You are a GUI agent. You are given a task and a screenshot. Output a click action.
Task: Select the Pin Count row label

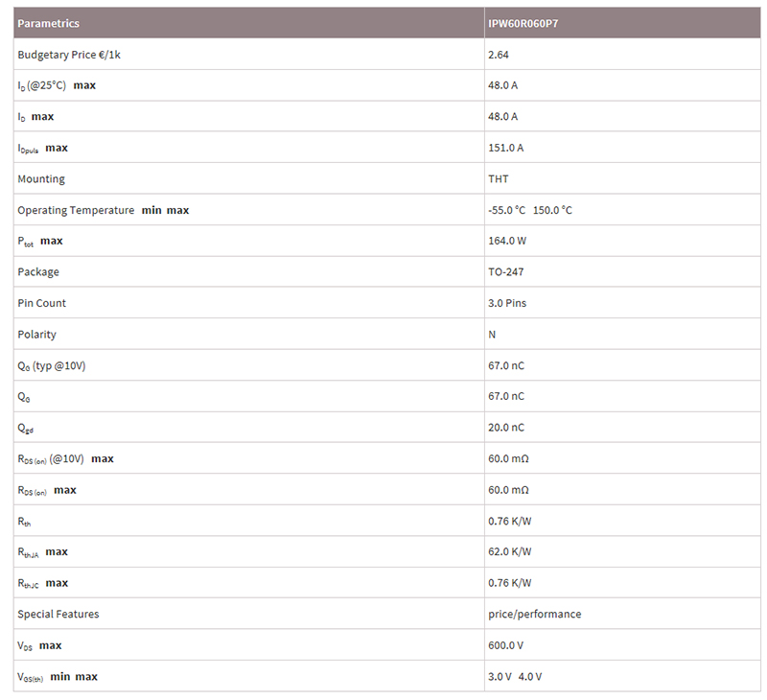41,303
